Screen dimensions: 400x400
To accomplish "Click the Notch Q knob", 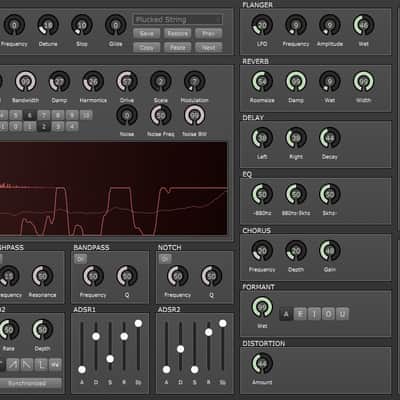I will tap(211, 276).
